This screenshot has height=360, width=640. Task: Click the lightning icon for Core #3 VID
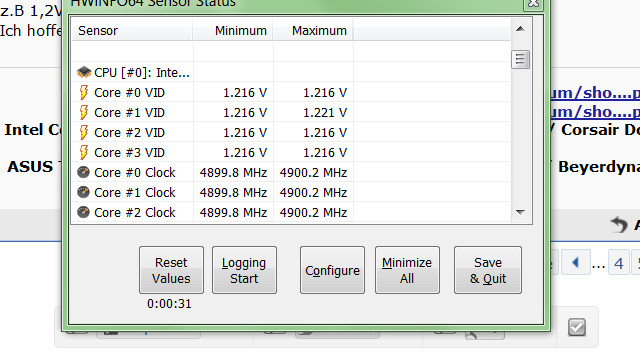[x=84, y=153]
